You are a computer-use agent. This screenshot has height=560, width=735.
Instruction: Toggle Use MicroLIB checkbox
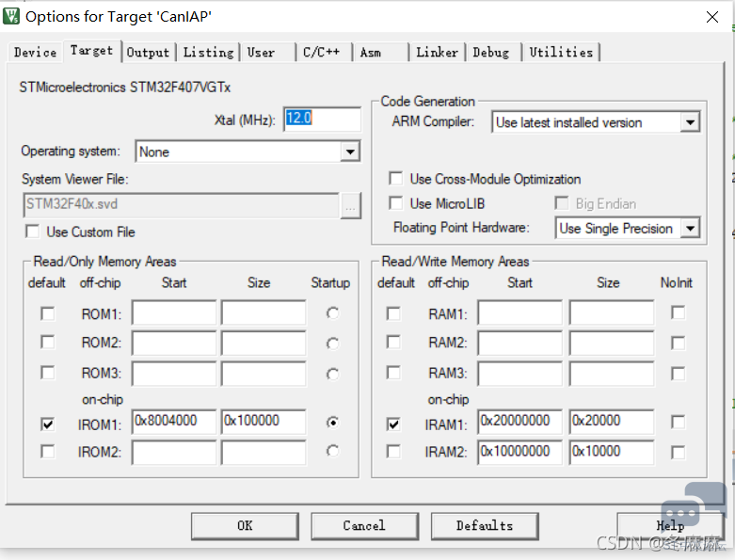point(395,203)
